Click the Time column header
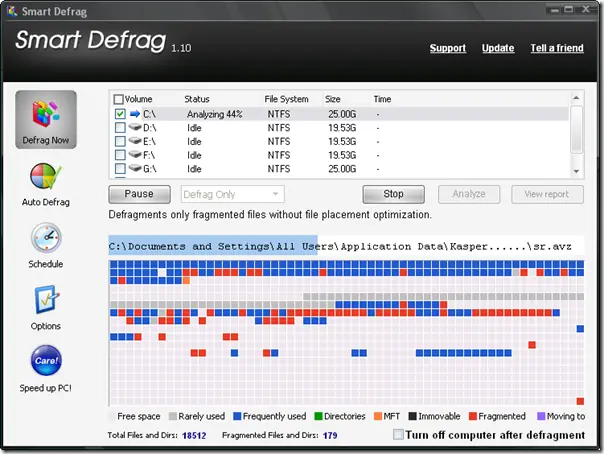 click(x=382, y=99)
